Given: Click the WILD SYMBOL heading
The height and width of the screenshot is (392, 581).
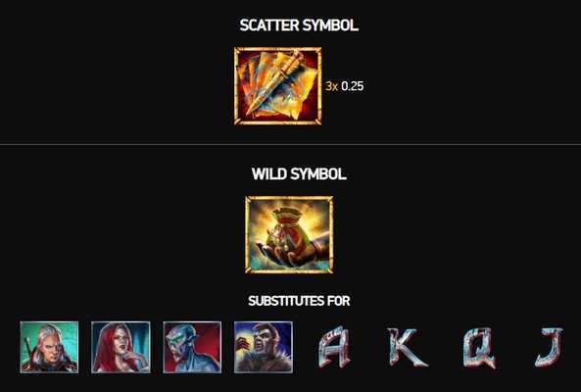Looking at the screenshot, I should [x=299, y=173].
